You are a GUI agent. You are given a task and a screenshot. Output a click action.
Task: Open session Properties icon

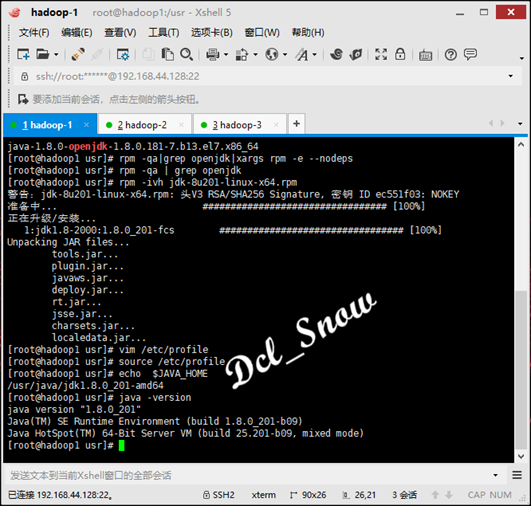pos(123,54)
